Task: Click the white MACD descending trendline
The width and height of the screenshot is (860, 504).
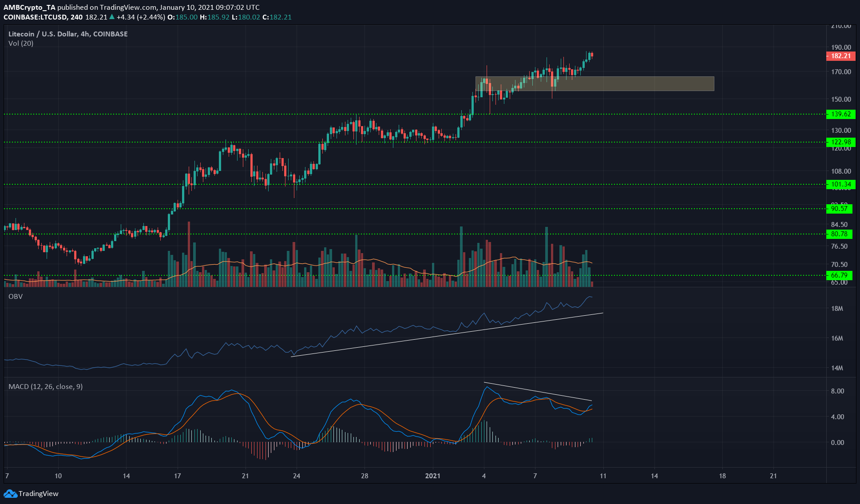Action: [x=538, y=391]
